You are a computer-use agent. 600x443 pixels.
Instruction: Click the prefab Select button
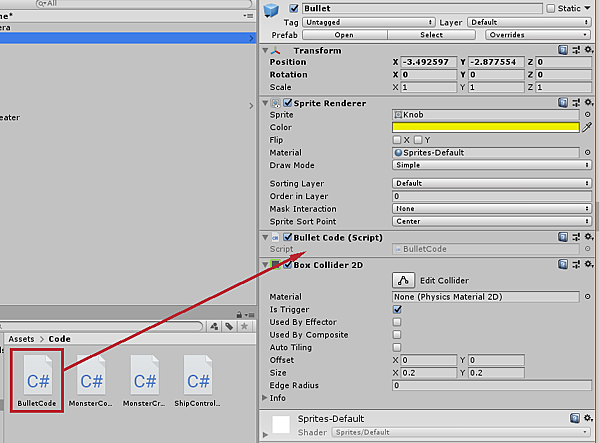pos(432,35)
